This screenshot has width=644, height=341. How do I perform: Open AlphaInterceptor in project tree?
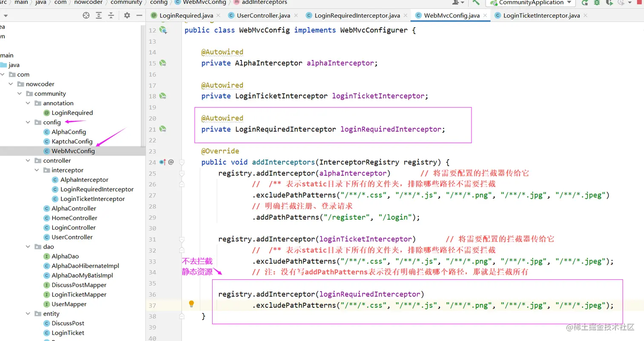click(x=84, y=180)
